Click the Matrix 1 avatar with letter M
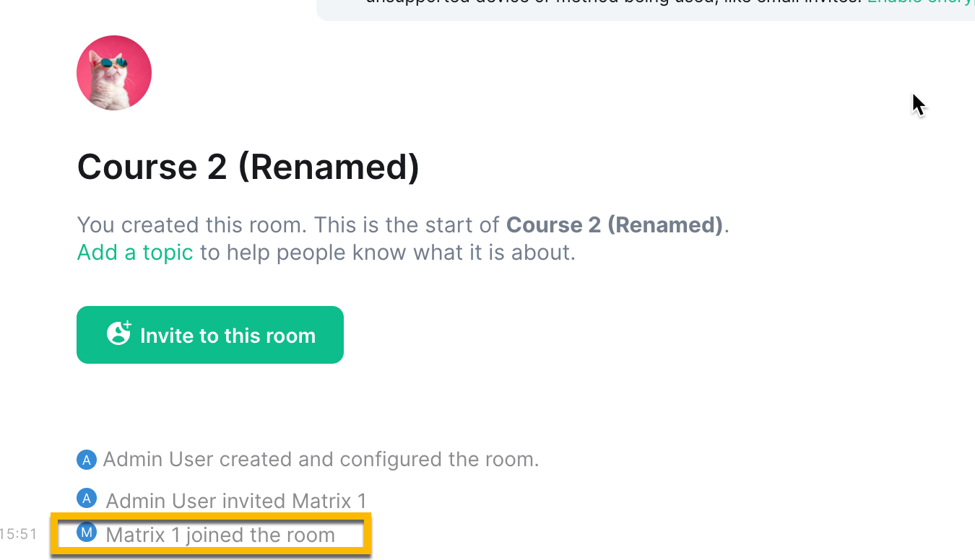This screenshot has height=560, width=975. 86,533
